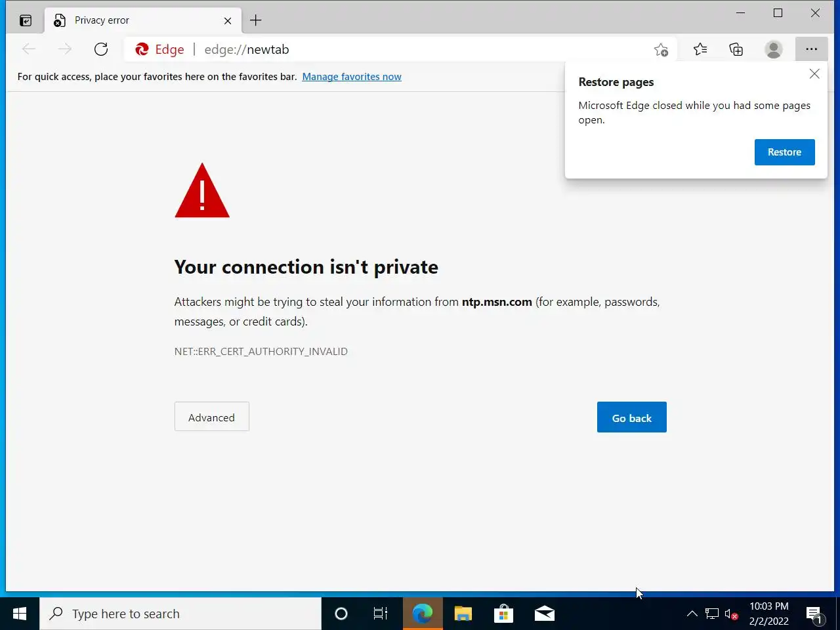Open the Windows Start menu
This screenshot has height=630, width=840.
coord(20,614)
